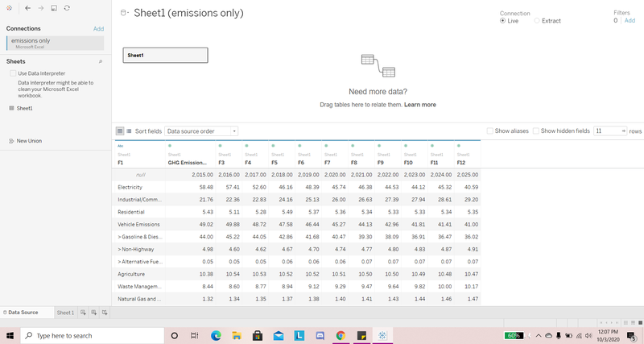Image resolution: width=644 pixels, height=344 pixels.
Task: Click the new worksheet icon
Action: pos(83,313)
